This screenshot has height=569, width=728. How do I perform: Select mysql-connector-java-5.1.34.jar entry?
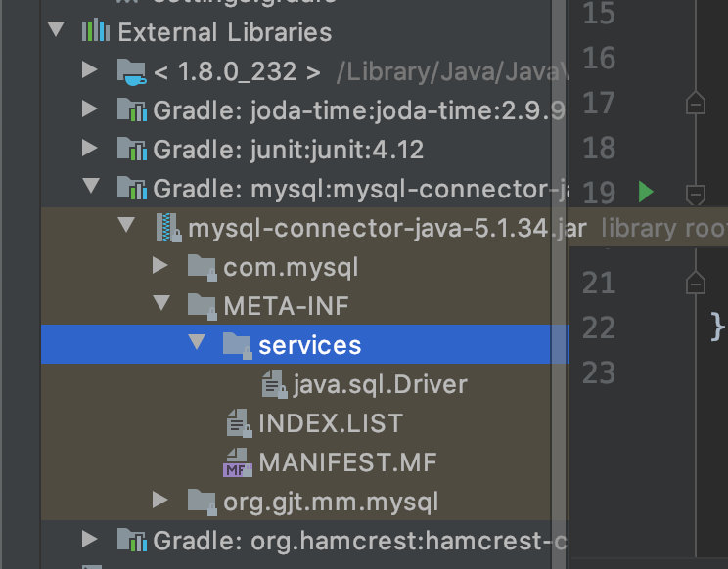pos(387,228)
